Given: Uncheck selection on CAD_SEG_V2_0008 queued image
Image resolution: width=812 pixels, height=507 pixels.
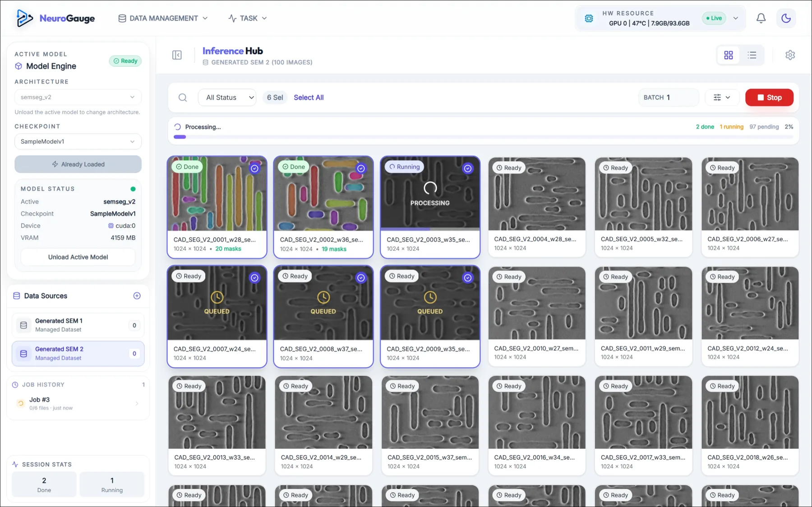Looking at the screenshot, I should (361, 278).
